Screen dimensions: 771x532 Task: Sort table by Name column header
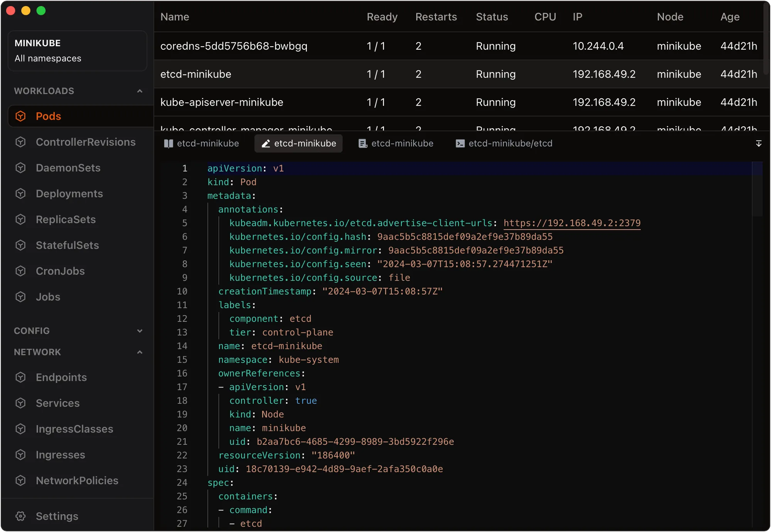175,17
